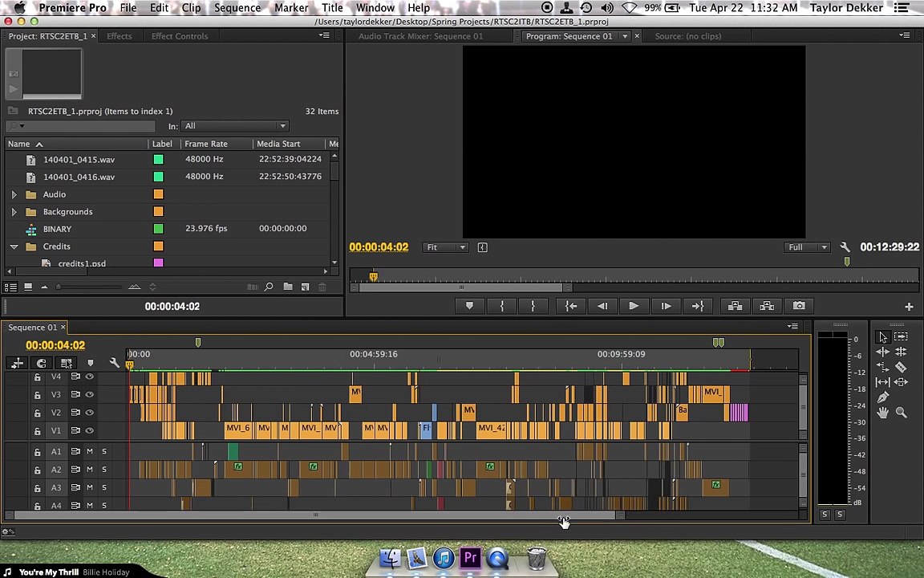Open the Project panel flyout menu
The image size is (924, 578).
click(324, 35)
